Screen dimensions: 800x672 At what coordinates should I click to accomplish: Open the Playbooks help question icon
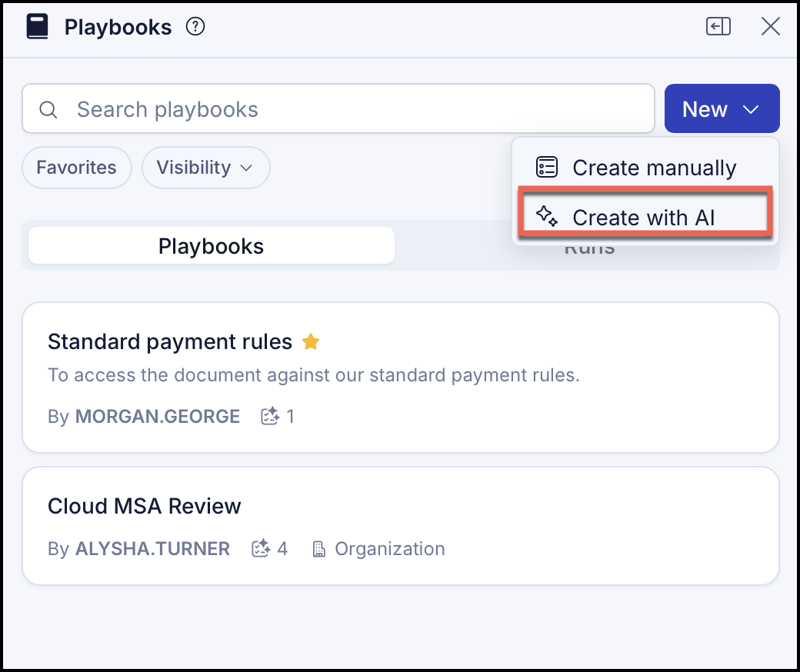[x=195, y=26]
